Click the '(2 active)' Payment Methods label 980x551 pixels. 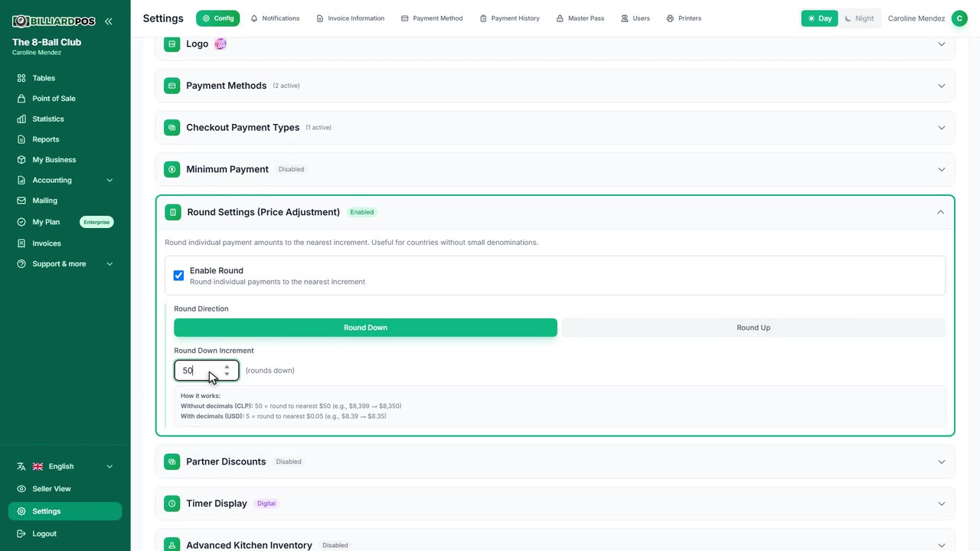(x=286, y=86)
